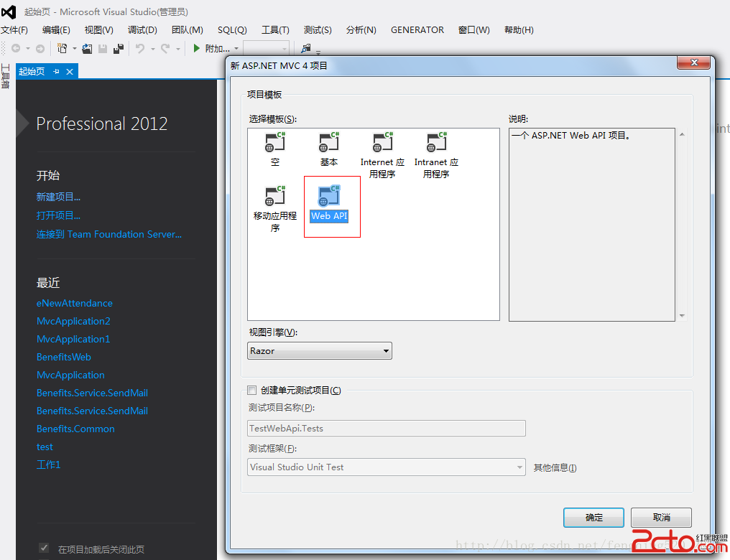
Task: Choose the Internet 应用程序 template
Action: (382, 143)
